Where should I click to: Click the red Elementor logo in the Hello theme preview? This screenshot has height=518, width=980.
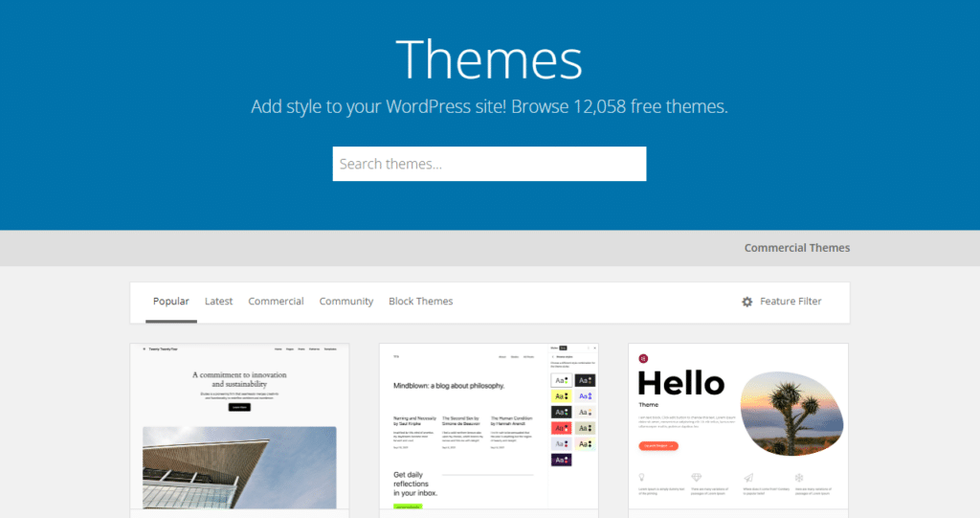[x=643, y=358]
